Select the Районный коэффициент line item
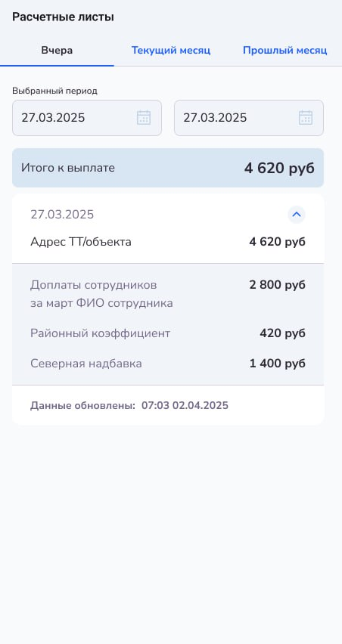The height and width of the screenshot is (644, 342). tap(168, 333)
